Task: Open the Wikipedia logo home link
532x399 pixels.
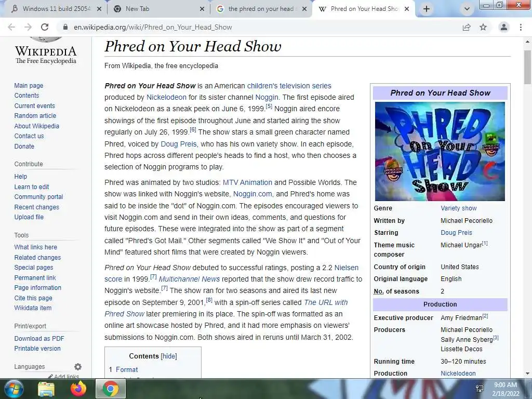Action: click(x=46, y=51)
